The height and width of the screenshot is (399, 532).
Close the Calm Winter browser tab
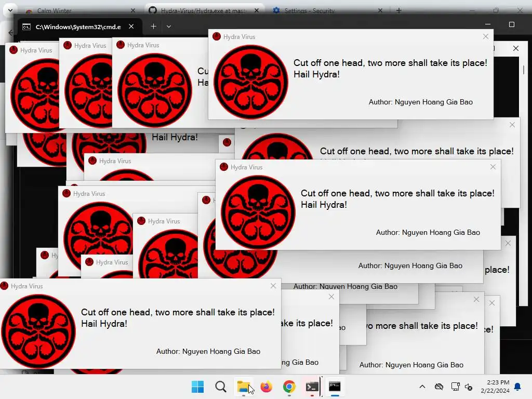(132, 10)
